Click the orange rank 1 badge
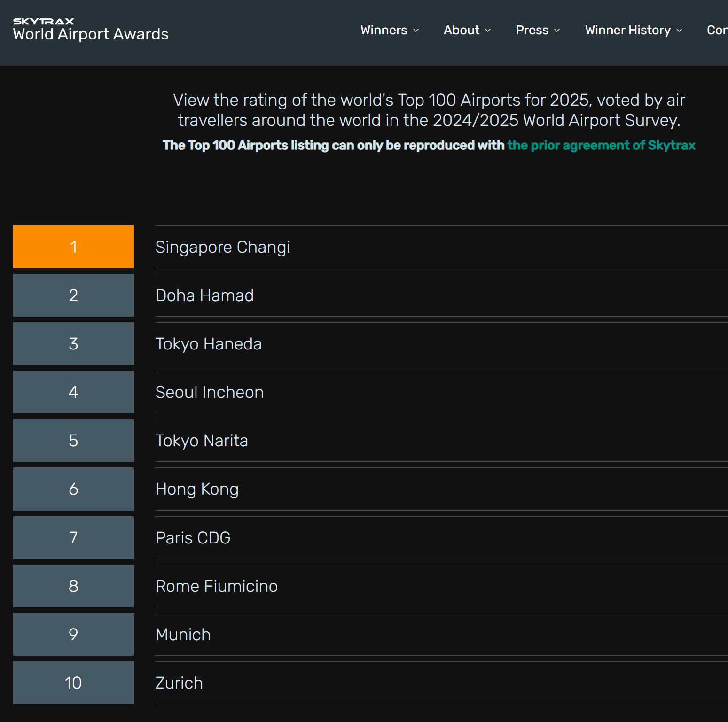Screen dimensions: 728x722 click(x=73, y=247)
